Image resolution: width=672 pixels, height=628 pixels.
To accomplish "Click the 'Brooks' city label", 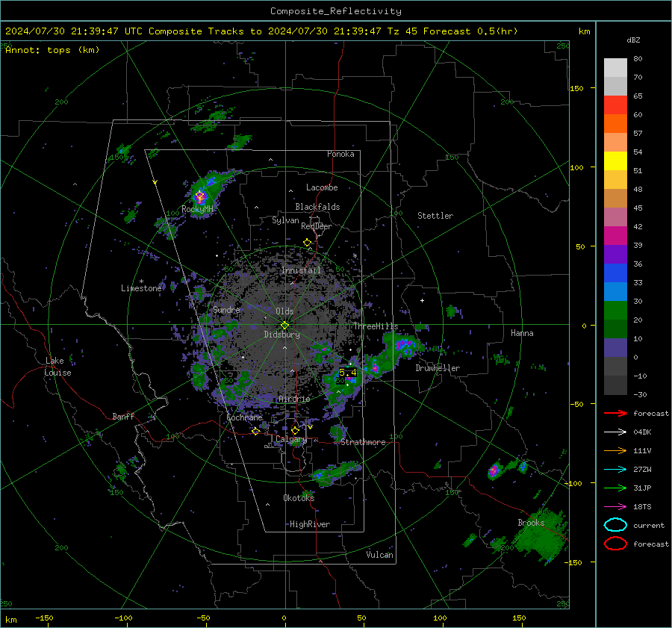I will (x=531, y=523).
